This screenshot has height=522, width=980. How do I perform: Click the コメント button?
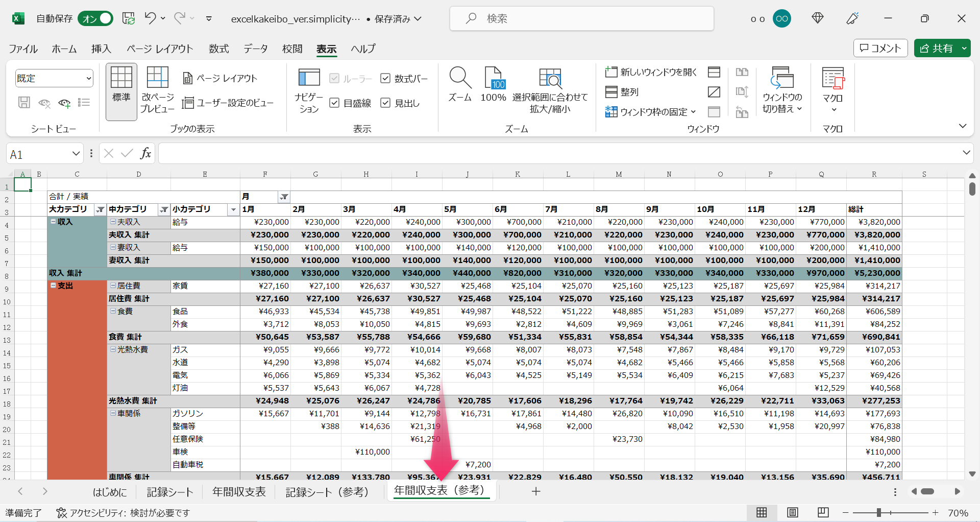click(x=880, y=48)
